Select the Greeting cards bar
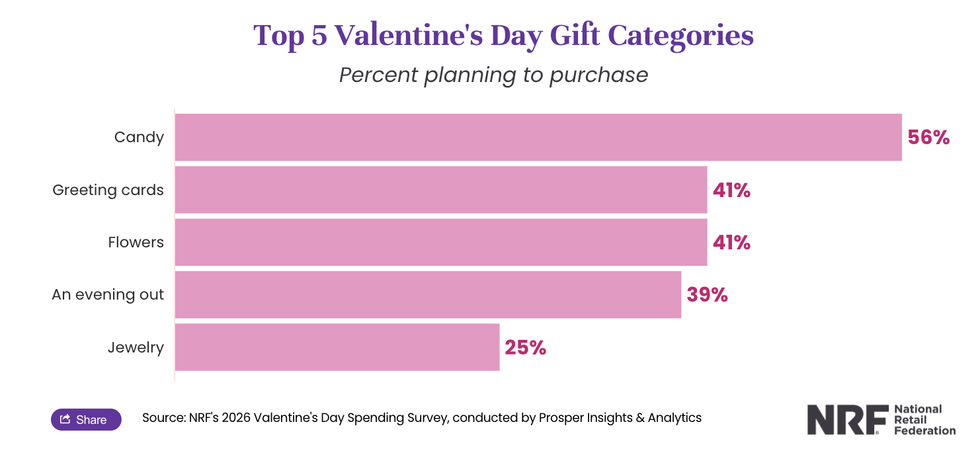This screenshot has height=455, width=980. coord(440,190)
